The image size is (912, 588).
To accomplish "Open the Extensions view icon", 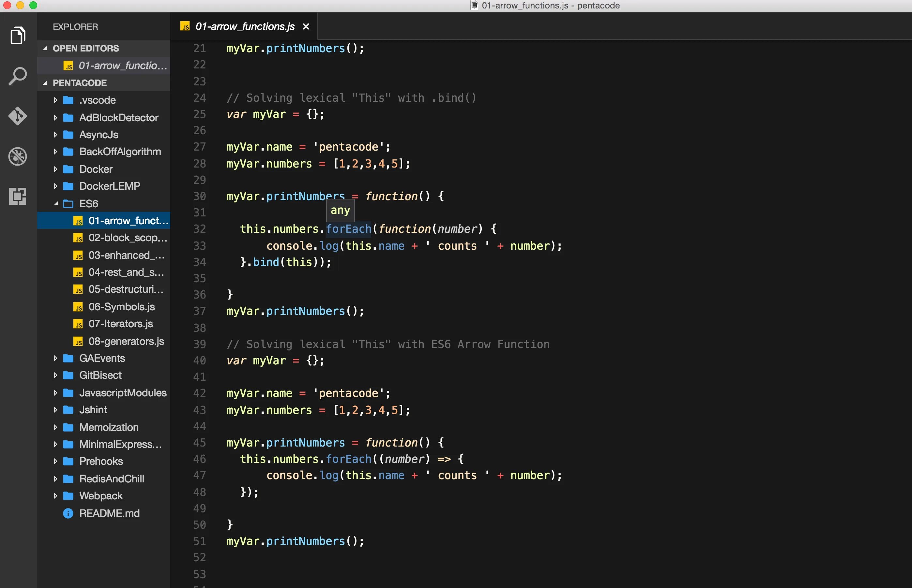I will pos(18,196).
